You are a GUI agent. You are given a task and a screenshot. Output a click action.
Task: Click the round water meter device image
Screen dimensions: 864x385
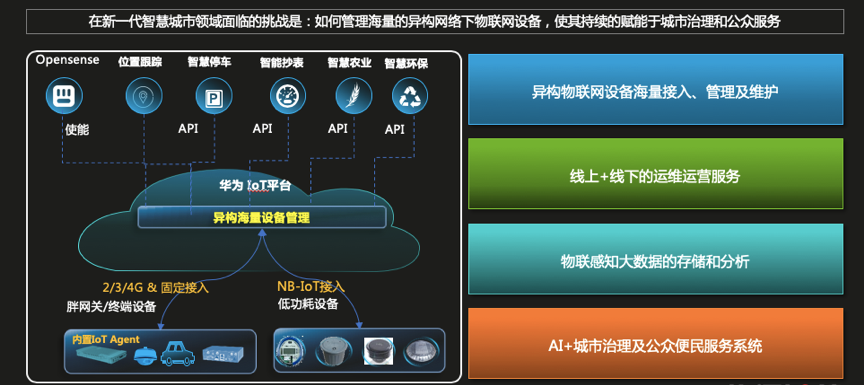coord(289,350)
